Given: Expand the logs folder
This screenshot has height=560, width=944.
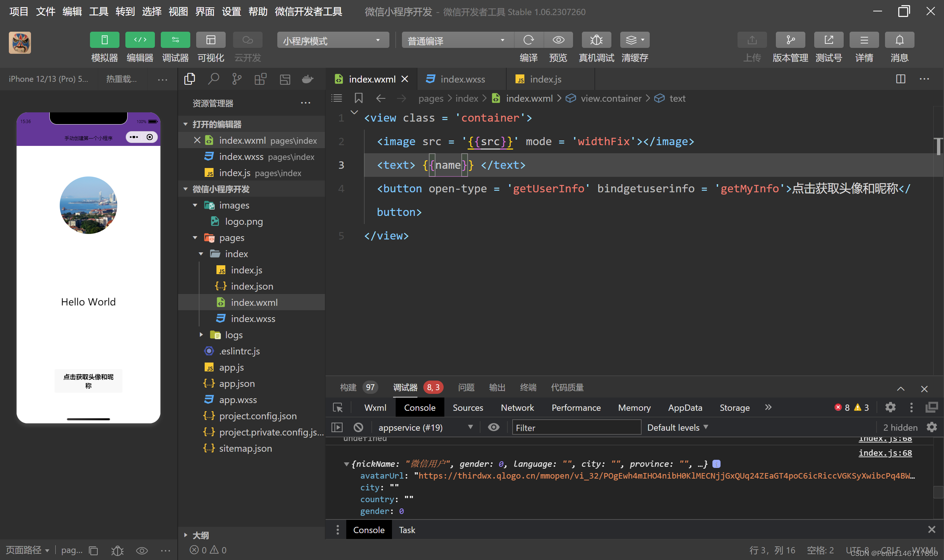Looking at the screenshot, I should (x=201, y=335).
